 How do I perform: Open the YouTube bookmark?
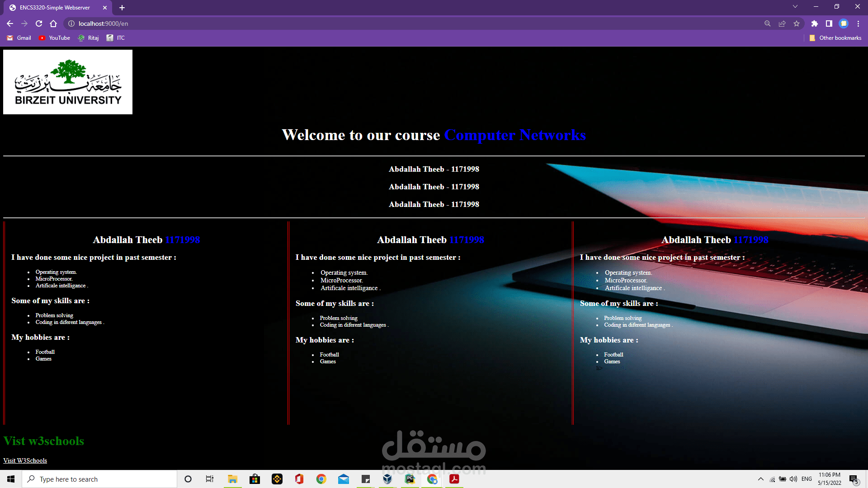coord(54,38)
